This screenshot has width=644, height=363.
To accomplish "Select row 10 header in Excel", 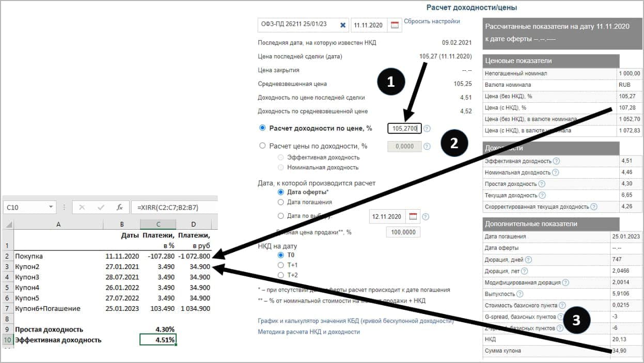I will click(x=8, y=340).
